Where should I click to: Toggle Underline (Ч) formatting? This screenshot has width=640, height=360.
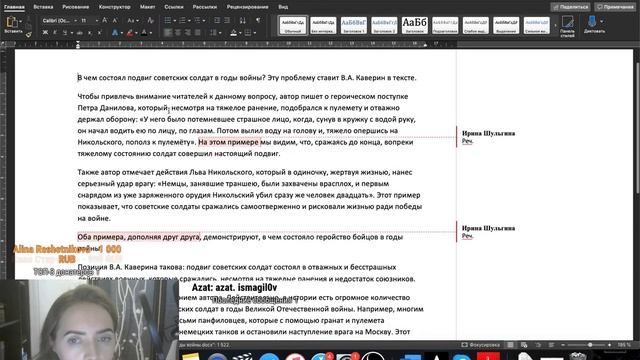[x=64, y=33]
